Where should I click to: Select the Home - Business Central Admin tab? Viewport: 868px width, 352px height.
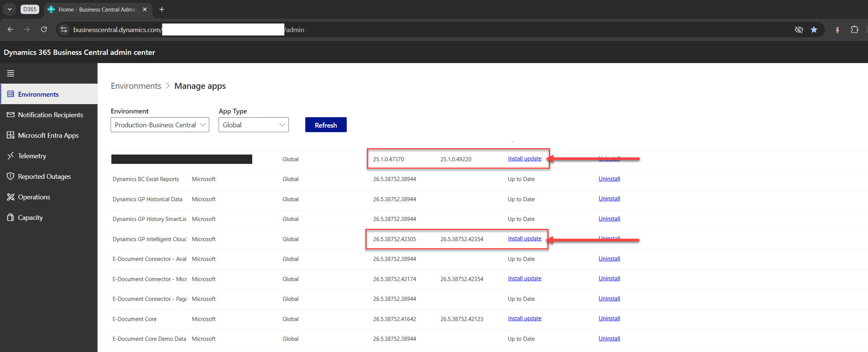pyautogui.click(x=97, y=9)
